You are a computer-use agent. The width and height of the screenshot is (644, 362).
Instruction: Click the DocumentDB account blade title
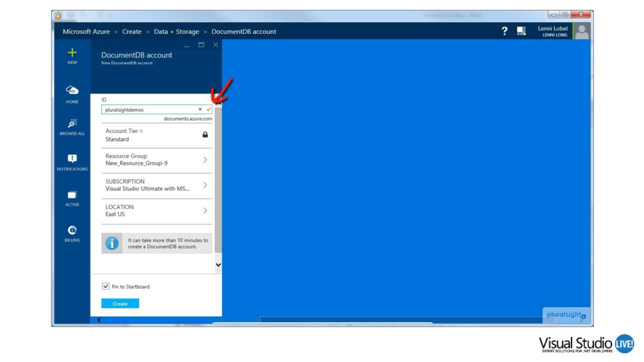point(136,55)
